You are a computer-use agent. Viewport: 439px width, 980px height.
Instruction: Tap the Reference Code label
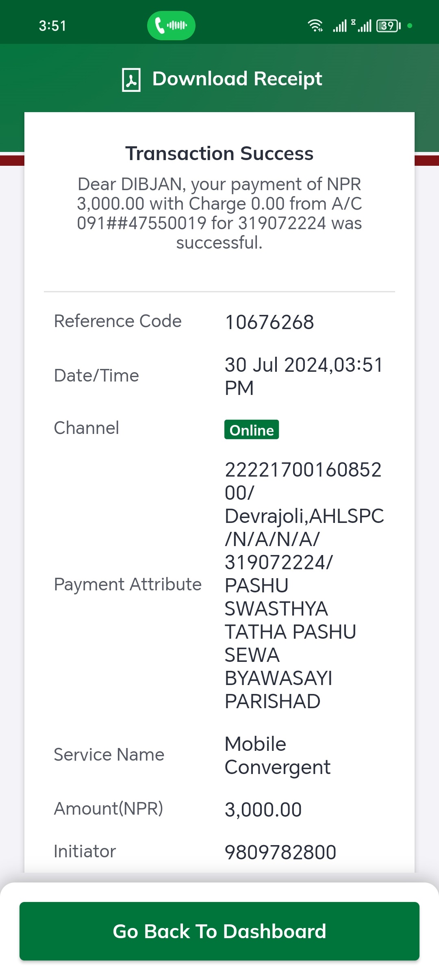pos(118,321)
